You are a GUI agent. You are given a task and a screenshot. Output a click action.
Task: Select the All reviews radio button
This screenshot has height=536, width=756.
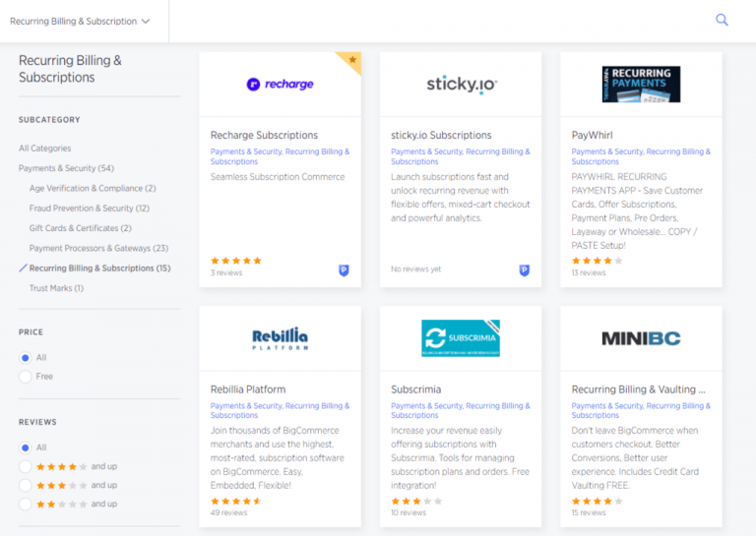25,447
